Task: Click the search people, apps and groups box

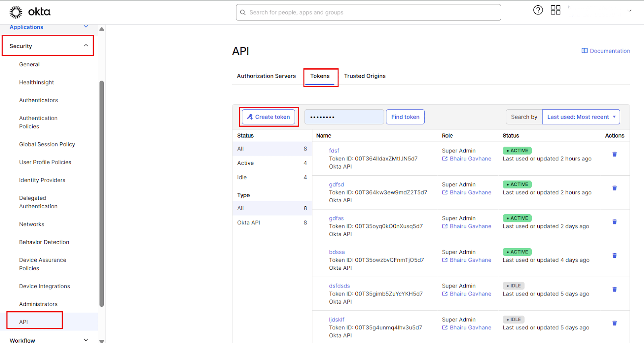Action: point(368,12)
